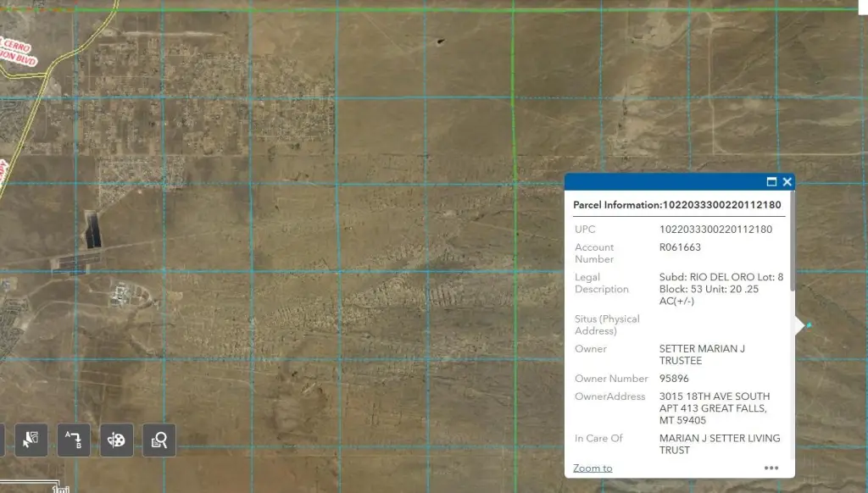
Task: Click the 1mi scale bar
Action: 59,489
